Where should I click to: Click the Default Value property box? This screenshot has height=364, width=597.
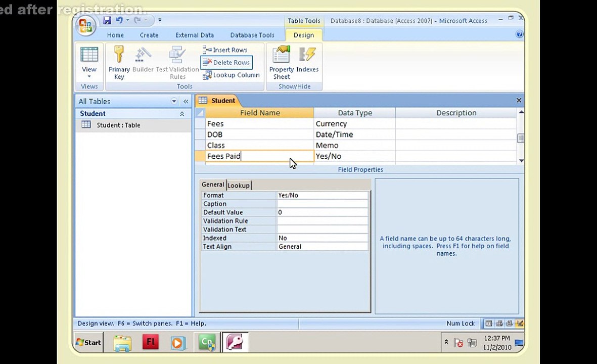point(322,212)
